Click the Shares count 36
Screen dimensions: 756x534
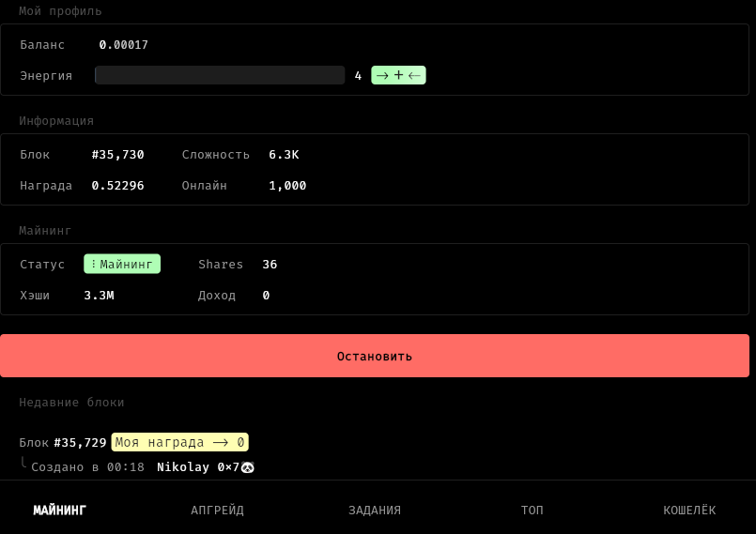(x=270, y=264)
